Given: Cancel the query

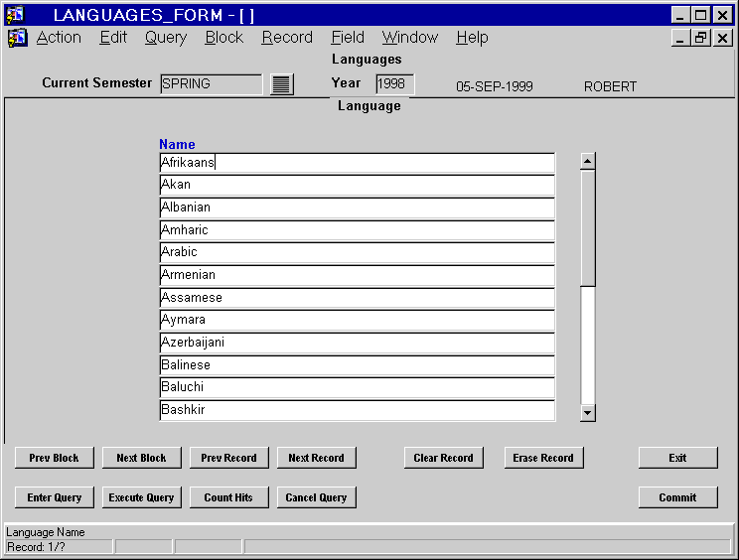Looking at the screenshot, I should point(316,497).
